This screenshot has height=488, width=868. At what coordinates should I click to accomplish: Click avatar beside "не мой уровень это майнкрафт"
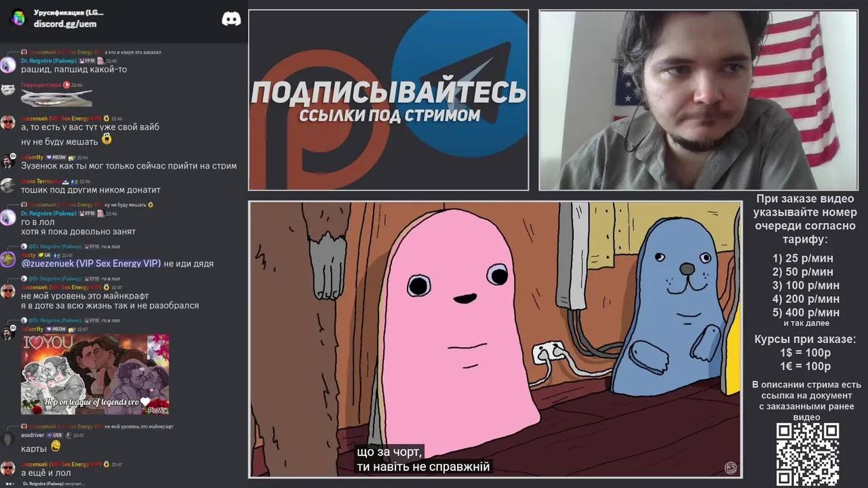(8, 291)
